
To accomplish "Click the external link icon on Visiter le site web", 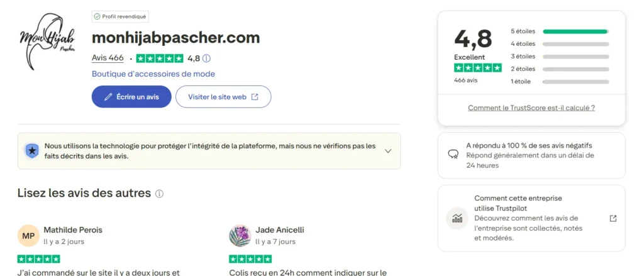I will click(255, 97).
